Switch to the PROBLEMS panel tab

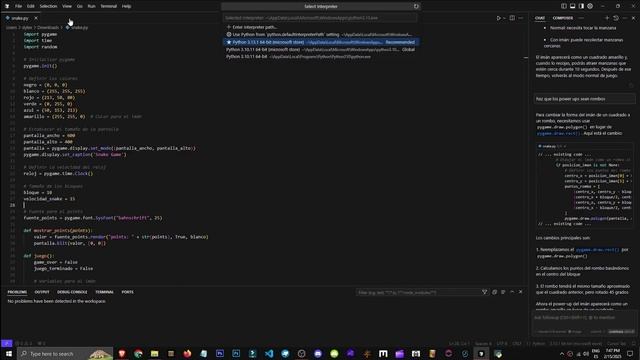pyautogui.click(x=17, y=292)
